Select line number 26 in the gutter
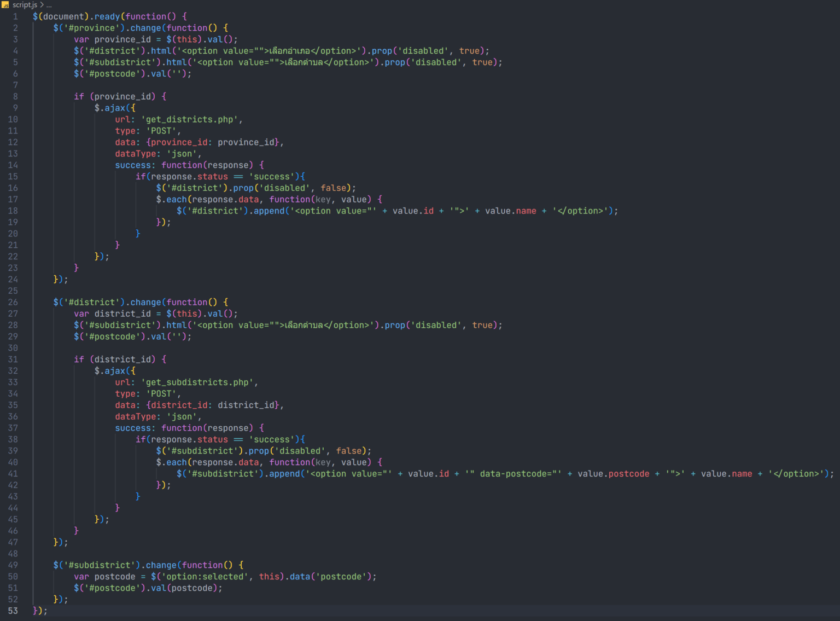This screenshot has height=621, width=840. pos(13,302)
